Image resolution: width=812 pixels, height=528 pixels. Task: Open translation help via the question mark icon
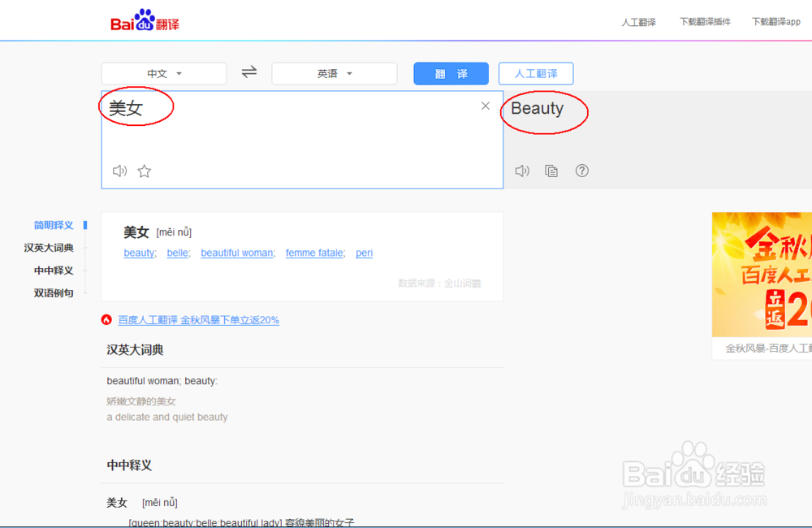pos(582,171)
